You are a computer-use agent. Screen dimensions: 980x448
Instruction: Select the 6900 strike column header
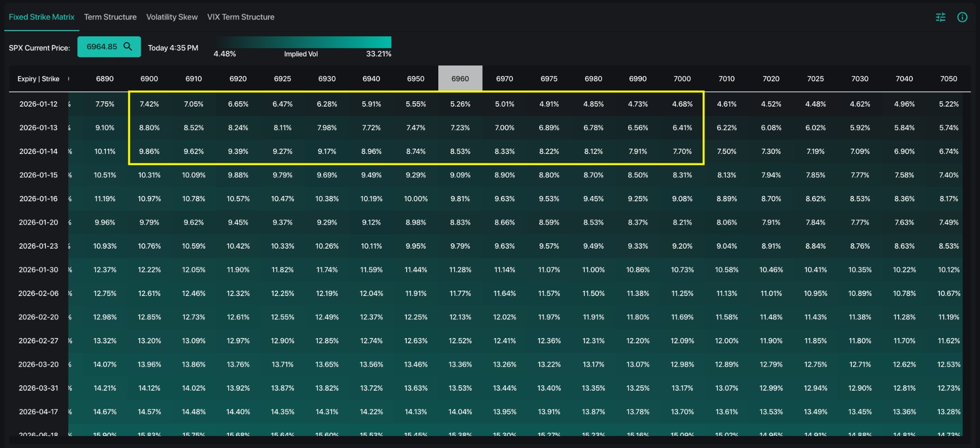[x=149, y=78]
